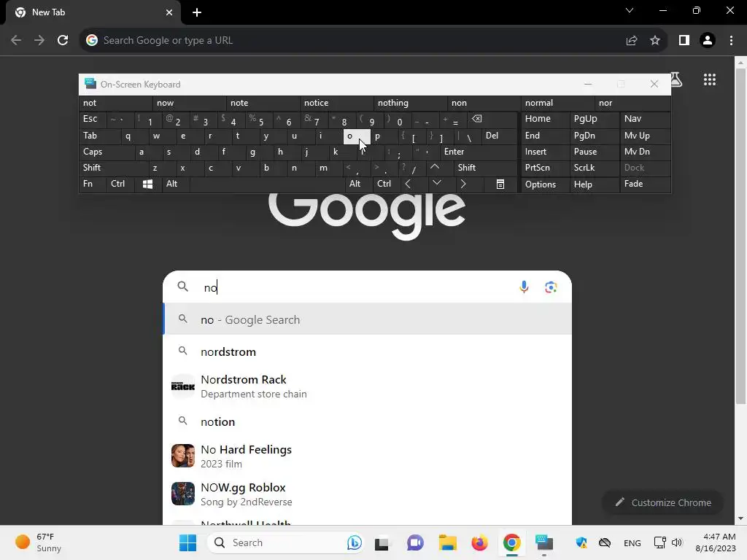Click the on-screen keyboard Esc key
747x560 pixels.
click(93, 119)
